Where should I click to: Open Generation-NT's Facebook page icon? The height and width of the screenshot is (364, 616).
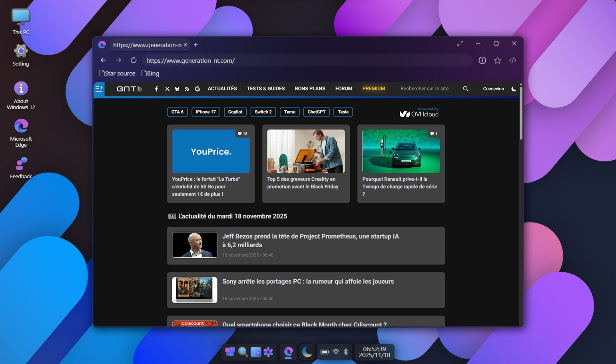[156, 89]
